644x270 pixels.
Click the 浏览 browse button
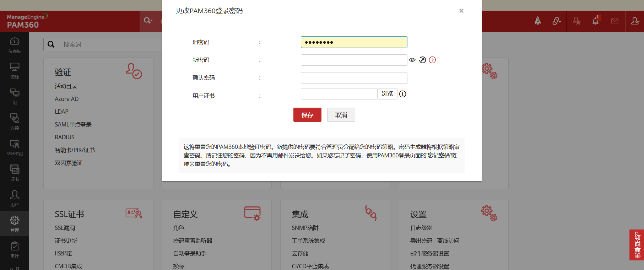[x=387, y=94]
